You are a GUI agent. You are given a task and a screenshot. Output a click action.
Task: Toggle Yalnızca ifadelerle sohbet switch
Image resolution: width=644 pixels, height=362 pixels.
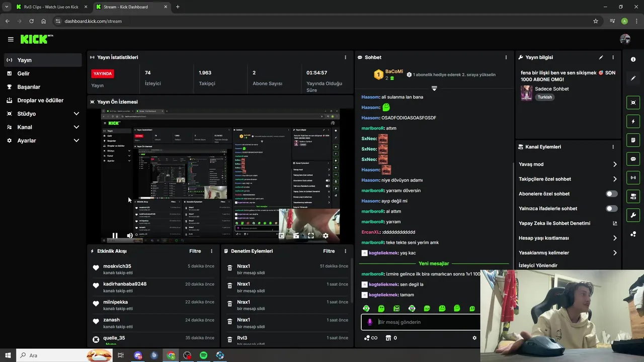tap(612, 208)
